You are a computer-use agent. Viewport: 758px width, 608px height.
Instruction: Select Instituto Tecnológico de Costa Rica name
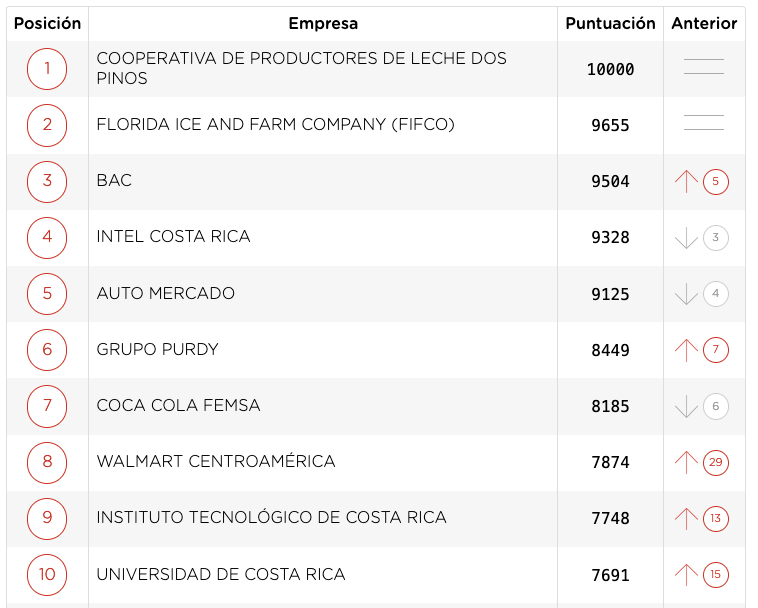(271, 518)
